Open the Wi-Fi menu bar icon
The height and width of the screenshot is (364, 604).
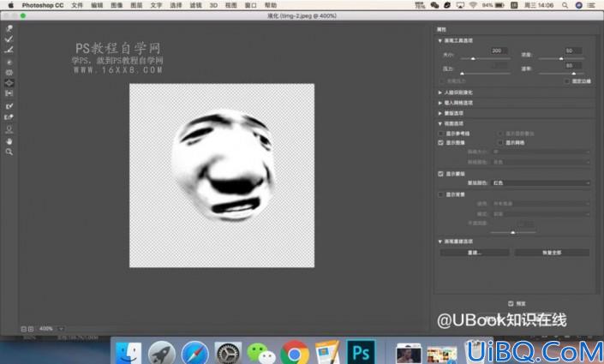coord(473,5)
